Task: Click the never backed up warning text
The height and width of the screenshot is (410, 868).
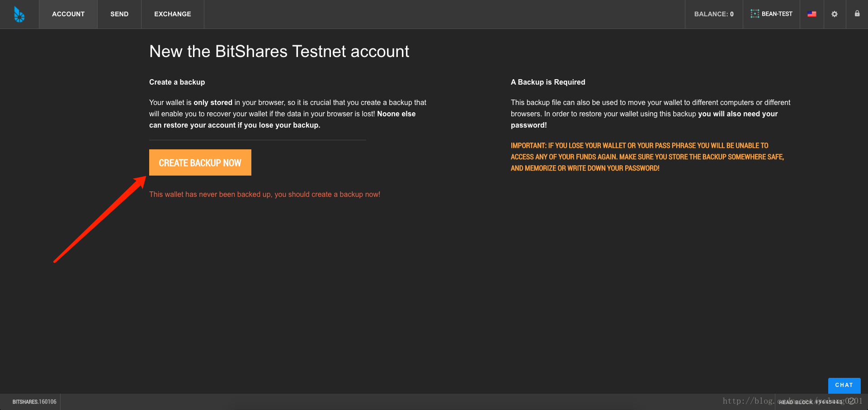Action: tap(264, 194)
